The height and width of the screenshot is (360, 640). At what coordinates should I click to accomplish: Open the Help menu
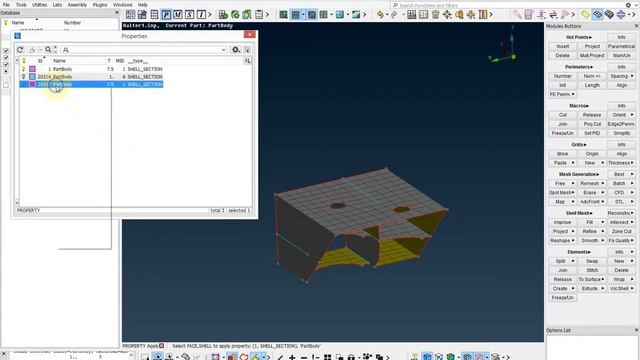(142, 5)
